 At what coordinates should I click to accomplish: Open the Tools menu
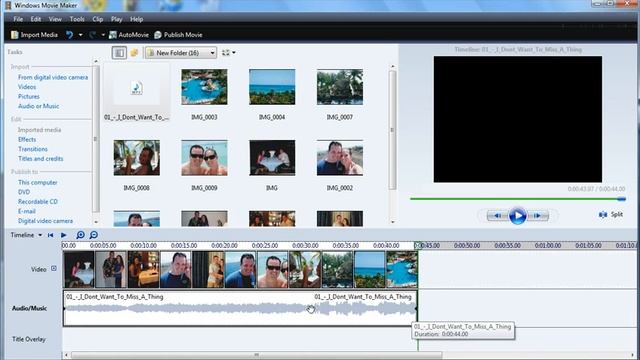(x=77, y=19)
